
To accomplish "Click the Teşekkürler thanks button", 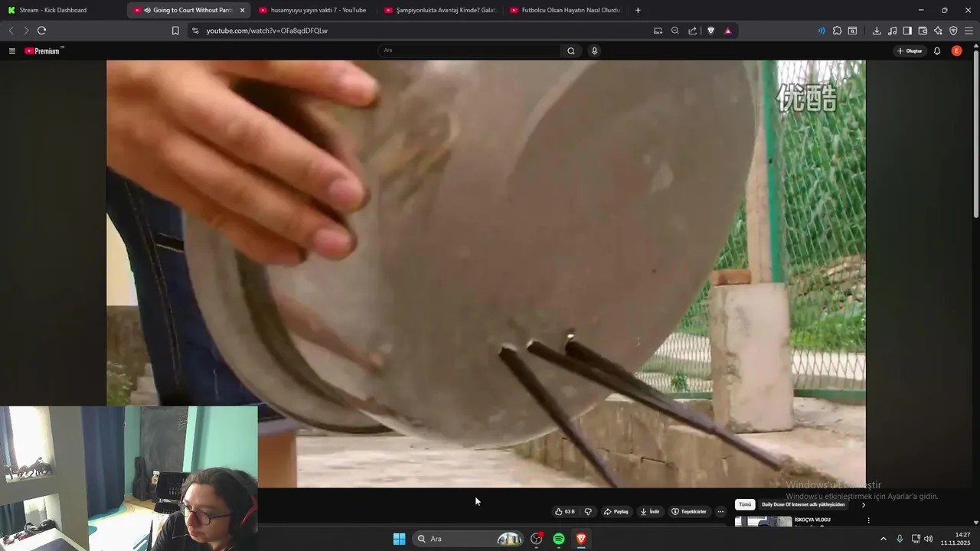I will [x=689, y=511].
